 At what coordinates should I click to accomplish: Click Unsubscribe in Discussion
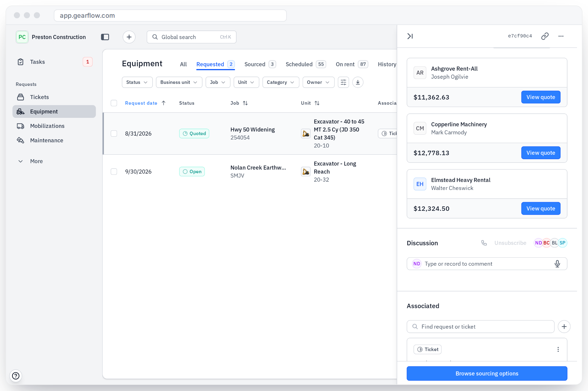click(x=510, y=243)
